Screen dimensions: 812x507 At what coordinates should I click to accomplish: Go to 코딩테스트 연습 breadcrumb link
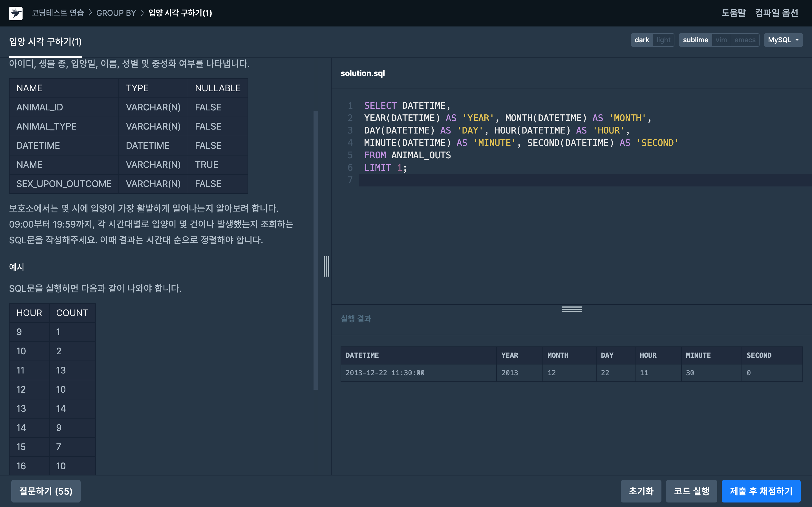click(x=58, y=13)
